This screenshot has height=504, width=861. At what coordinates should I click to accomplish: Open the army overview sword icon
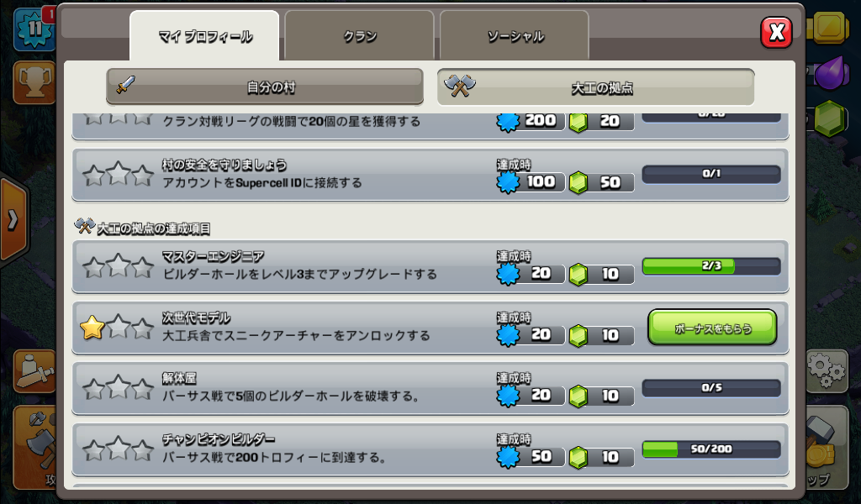[34, 371]
